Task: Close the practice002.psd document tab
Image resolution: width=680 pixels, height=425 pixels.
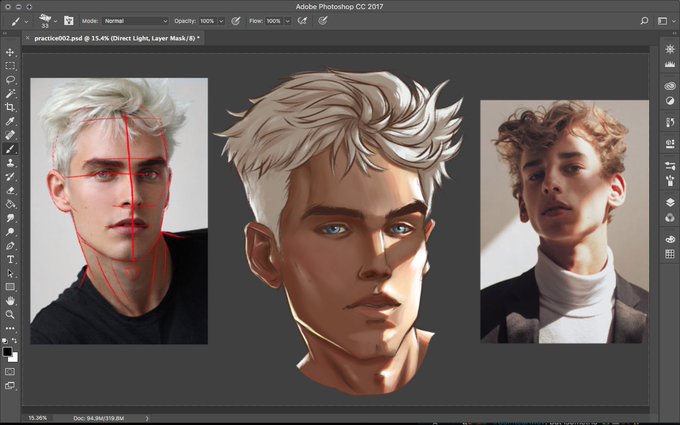Action: coord(28,38)
